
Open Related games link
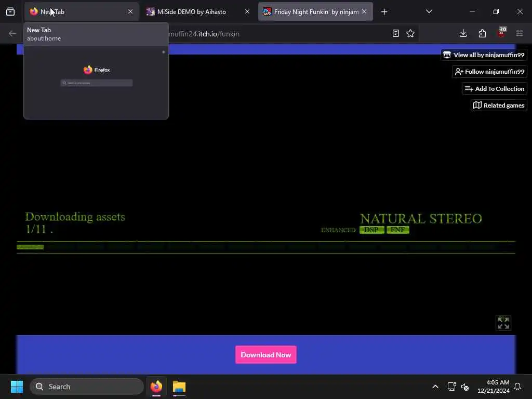pyautogui.click(x=499, y=105)
